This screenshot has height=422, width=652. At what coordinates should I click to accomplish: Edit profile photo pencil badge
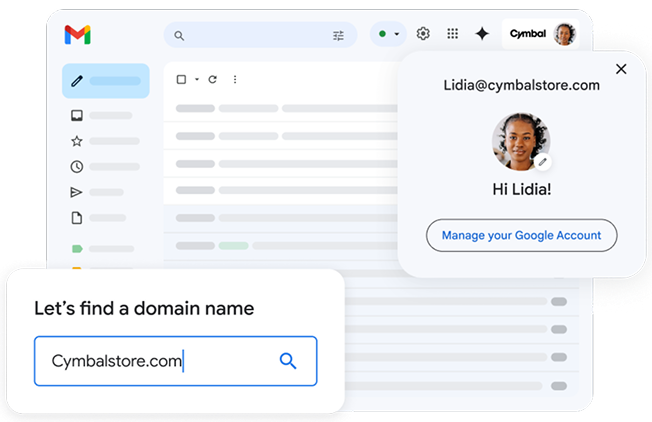point(542,162)
